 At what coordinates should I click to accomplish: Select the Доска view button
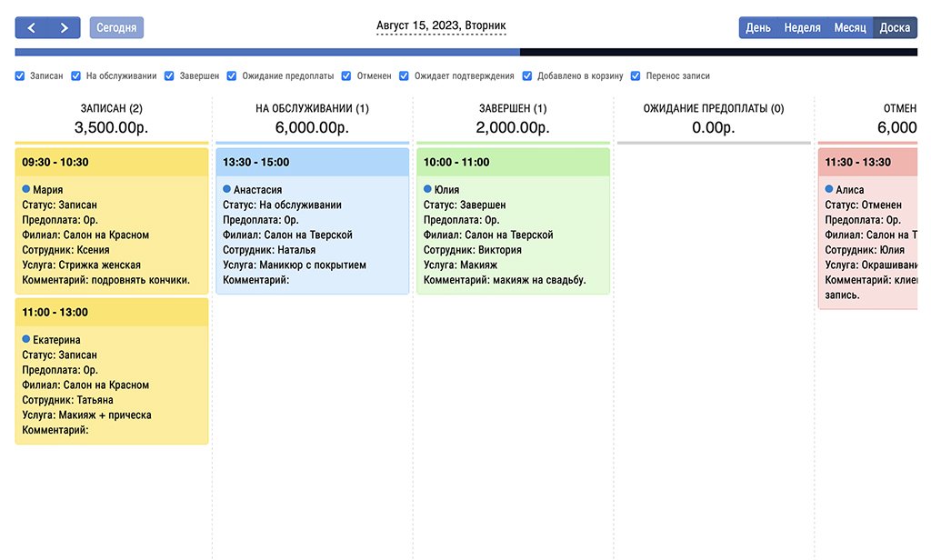coord(895,28)
